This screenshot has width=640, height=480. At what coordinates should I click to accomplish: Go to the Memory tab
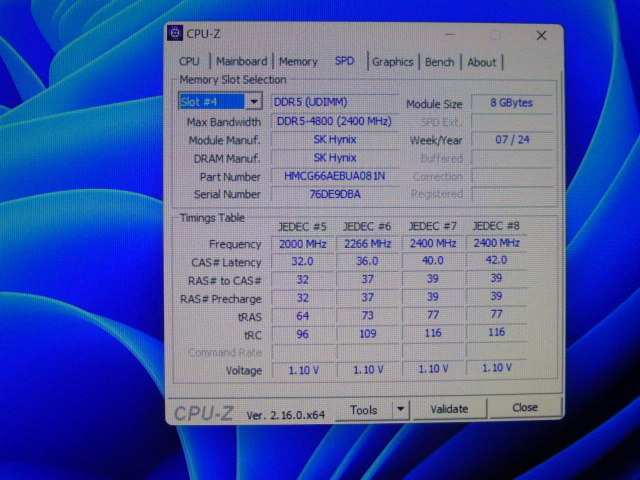(298, 62)
